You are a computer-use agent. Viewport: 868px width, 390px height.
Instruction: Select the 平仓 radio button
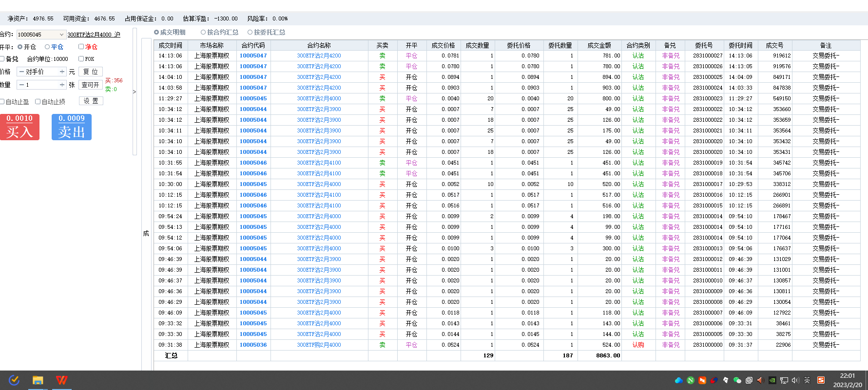point(47,47)
